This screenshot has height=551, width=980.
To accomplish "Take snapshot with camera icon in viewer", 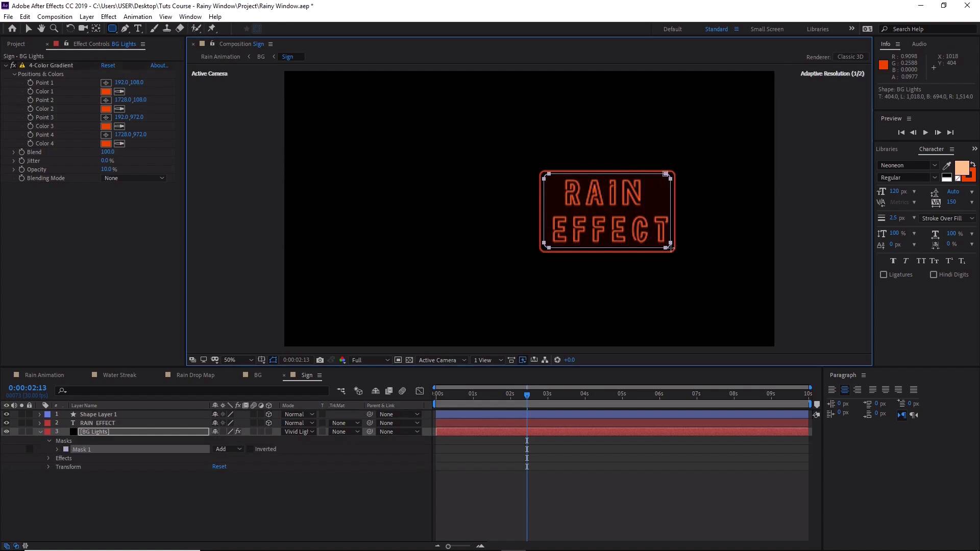I will [x=320, y=360].
